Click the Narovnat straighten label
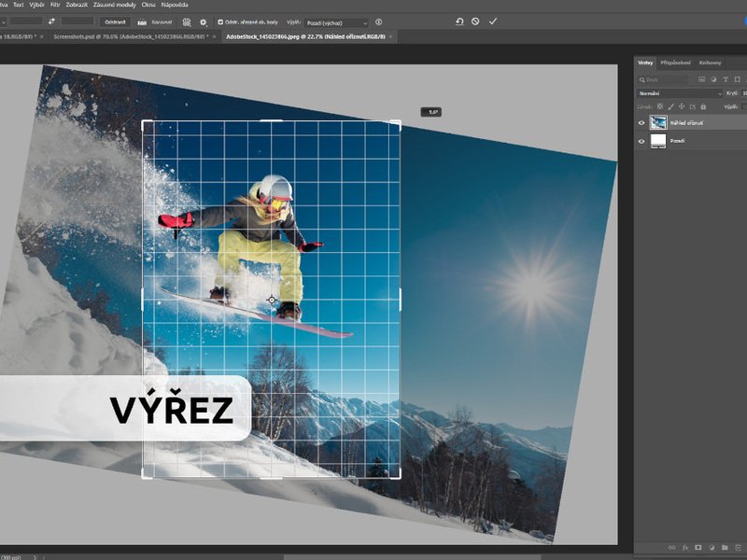The image size is (747, 560). [x=162, y=21]
